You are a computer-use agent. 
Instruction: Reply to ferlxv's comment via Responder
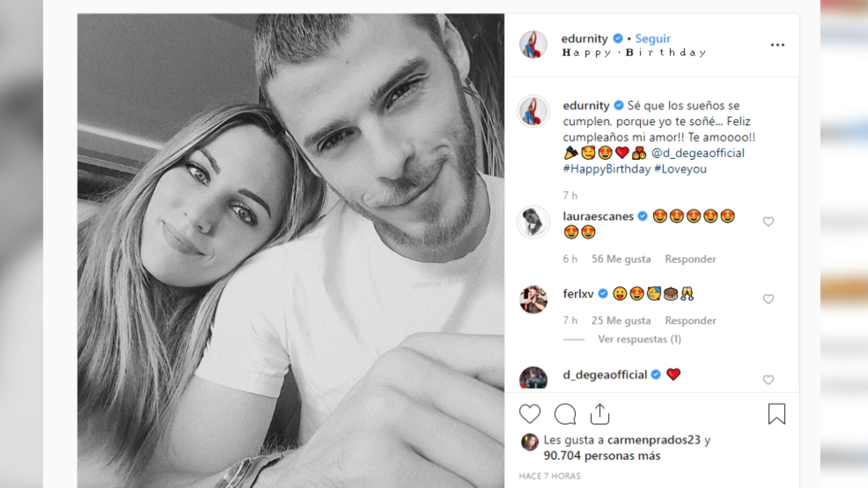coord(690,320)
